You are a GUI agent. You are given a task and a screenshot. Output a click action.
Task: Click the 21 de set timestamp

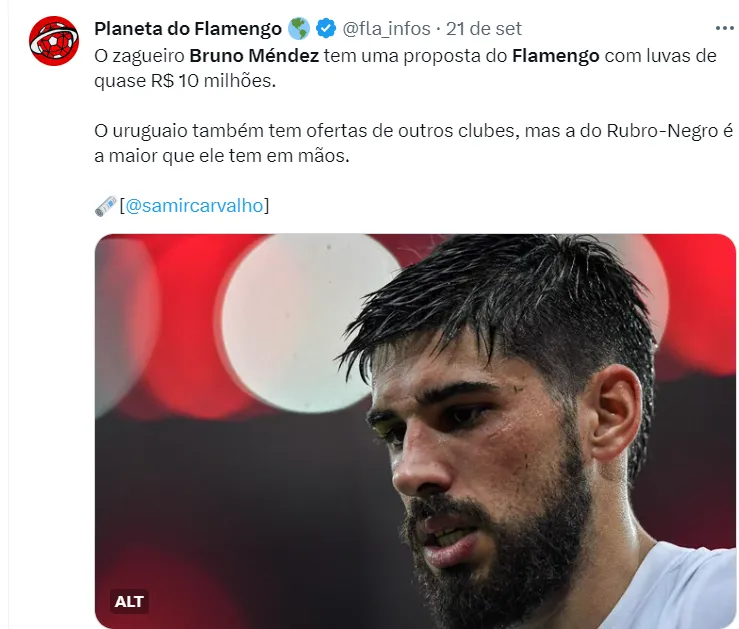pyautogui.click(x=484, y=29)
